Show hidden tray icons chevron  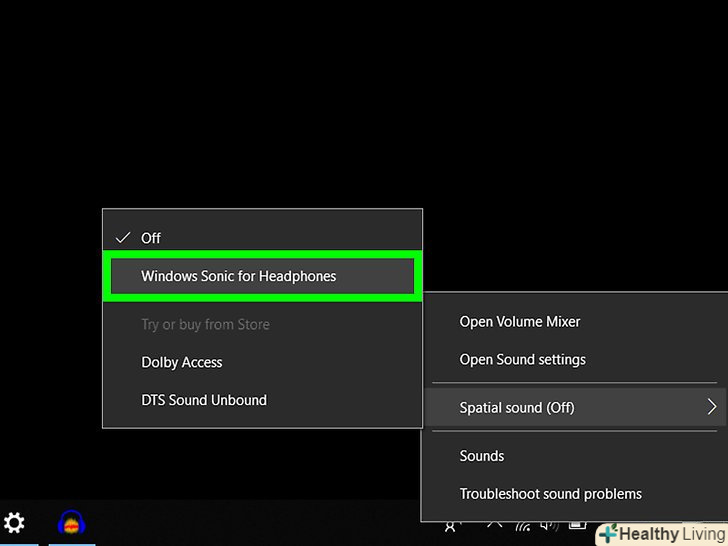click(494, 525)
